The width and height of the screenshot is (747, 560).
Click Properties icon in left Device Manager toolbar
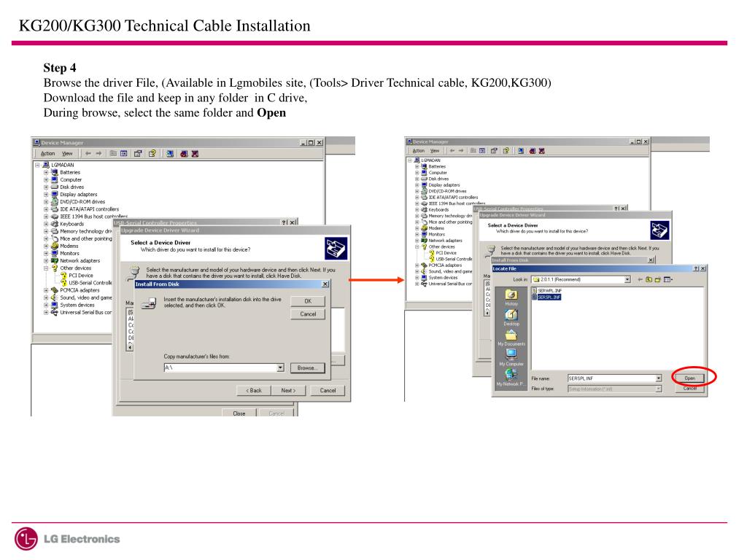click(x=138, y=153)
